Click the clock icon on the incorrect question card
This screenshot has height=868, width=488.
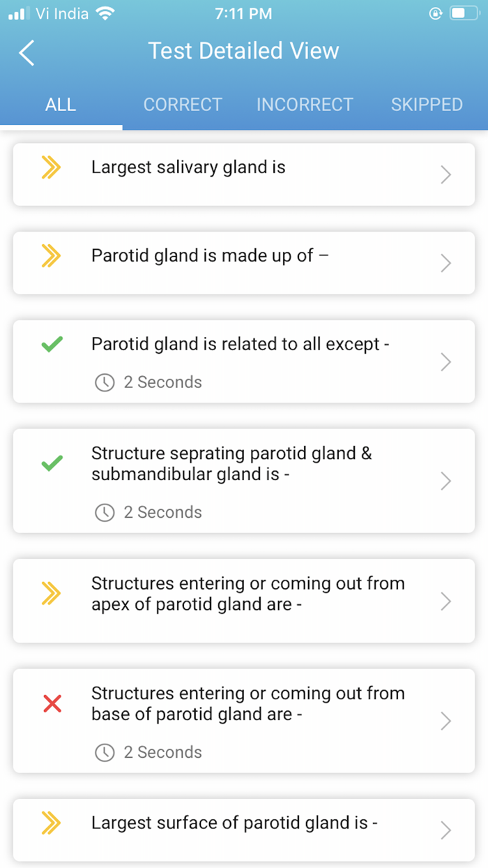[105, 752]
